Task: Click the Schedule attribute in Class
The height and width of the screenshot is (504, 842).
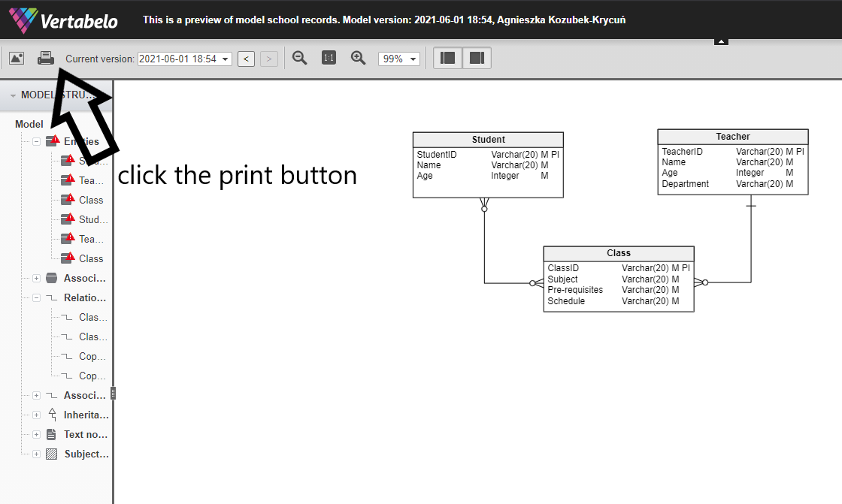Action: pos(566,301)
